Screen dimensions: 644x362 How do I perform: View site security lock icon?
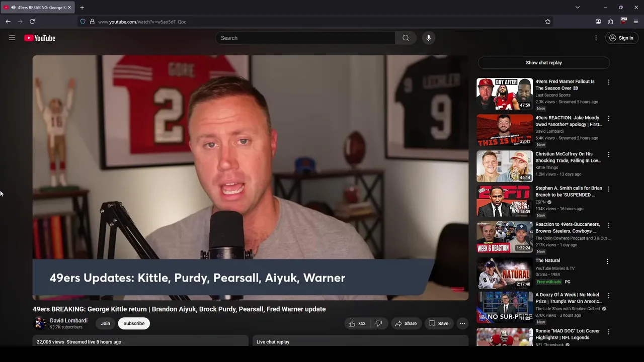click(x=92, y=22)
